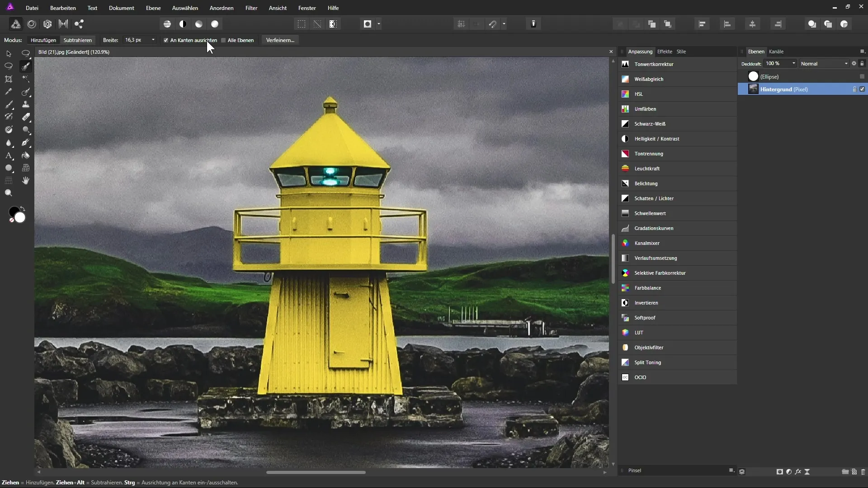
Task: Select the Color Picker eyedropper tool
Action: click(9, 92)
